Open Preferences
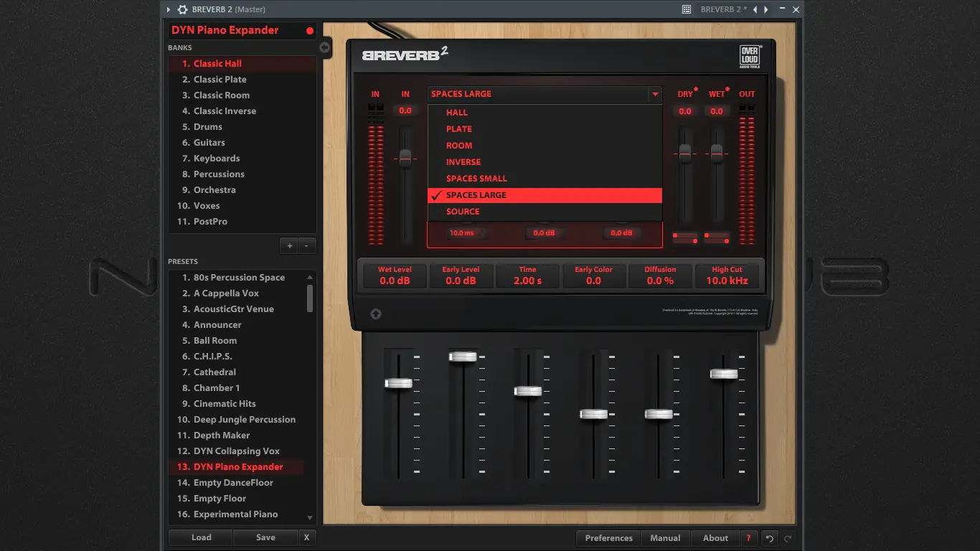 tap(609, 538)
